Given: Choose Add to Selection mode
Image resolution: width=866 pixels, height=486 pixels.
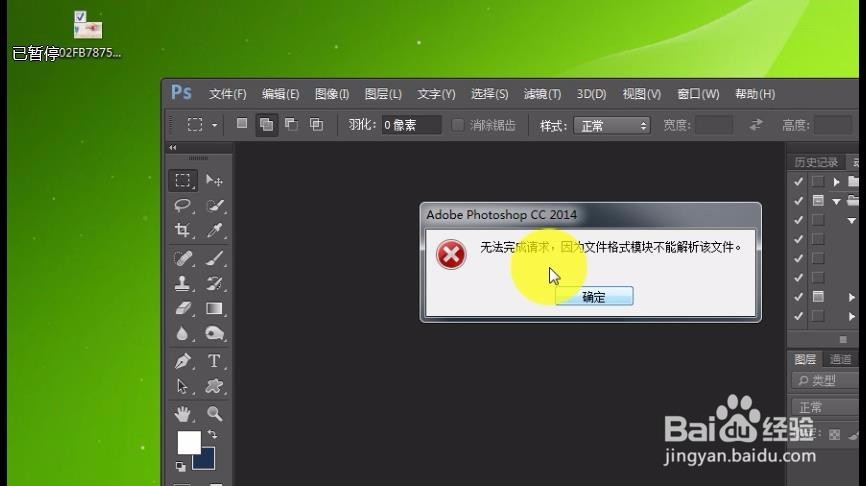Looking at the screenshot, I should 266,125.
